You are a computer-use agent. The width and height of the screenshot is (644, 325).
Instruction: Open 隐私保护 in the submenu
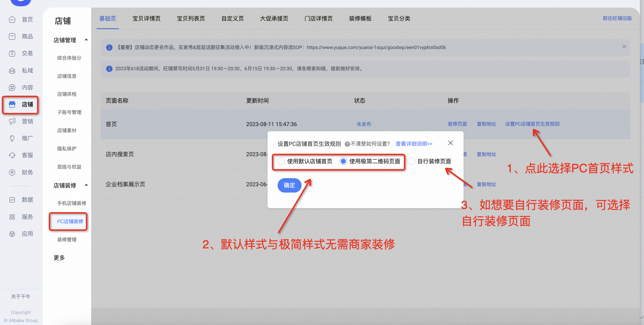[x=67, y=149]
